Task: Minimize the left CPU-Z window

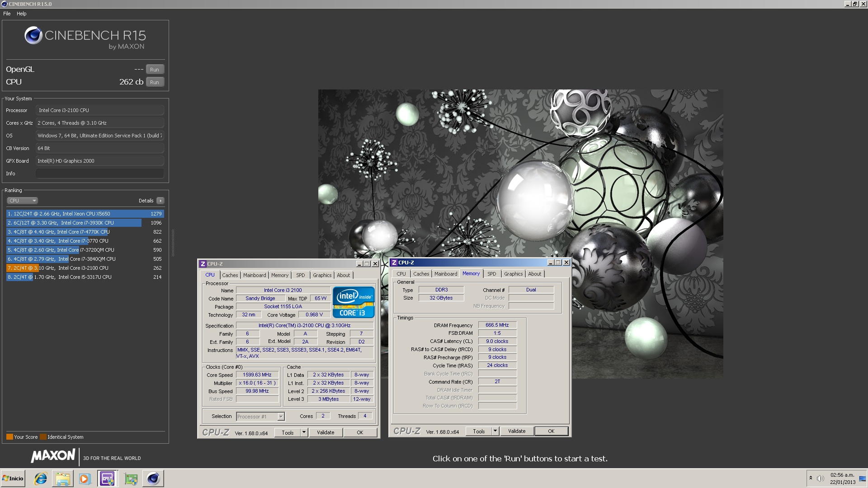Action: pyautogui.click(x=359, y=264)
